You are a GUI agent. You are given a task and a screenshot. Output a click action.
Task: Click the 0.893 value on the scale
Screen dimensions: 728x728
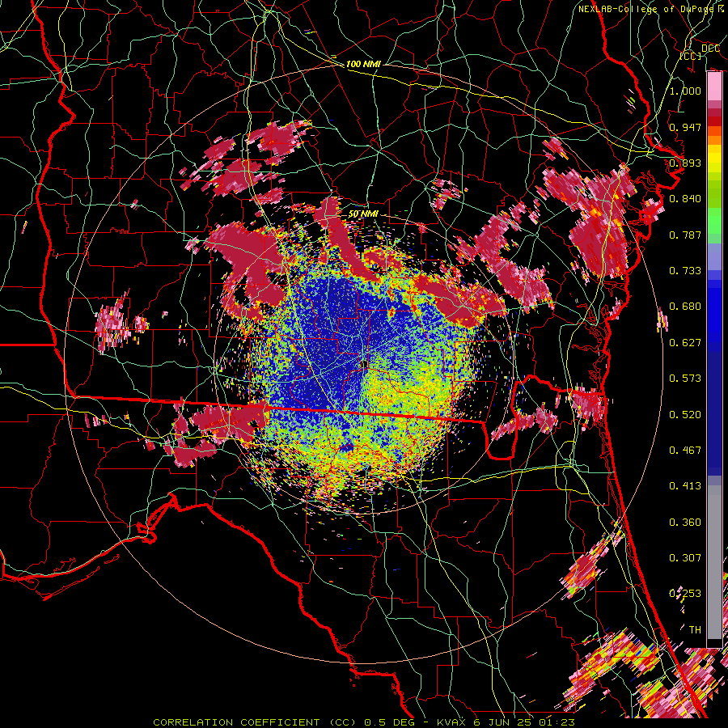point(685,163)
